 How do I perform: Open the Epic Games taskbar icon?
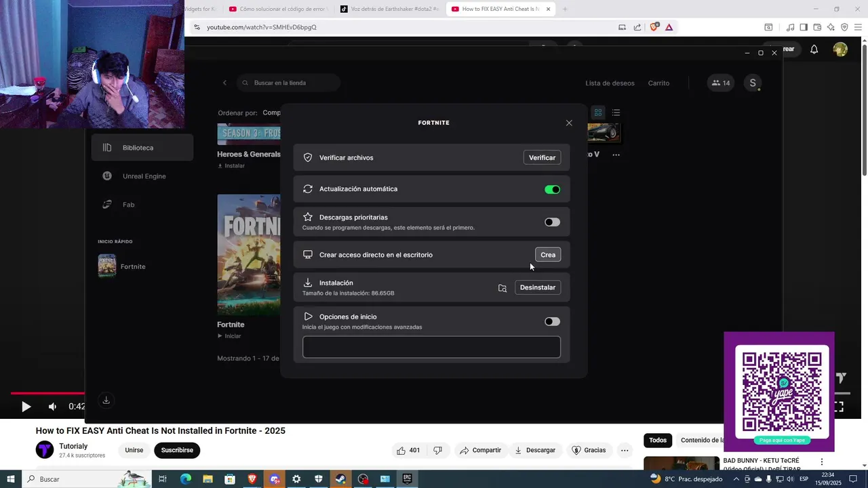pos(407,479)
